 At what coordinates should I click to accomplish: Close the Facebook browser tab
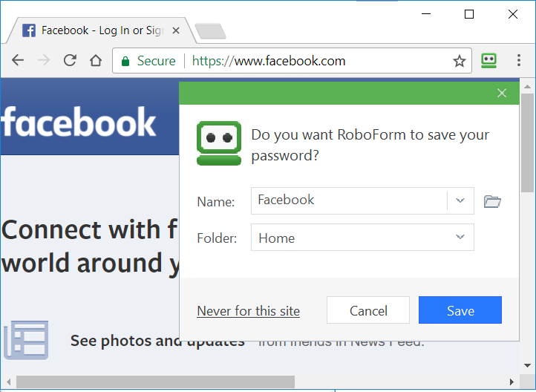[176, 30]
